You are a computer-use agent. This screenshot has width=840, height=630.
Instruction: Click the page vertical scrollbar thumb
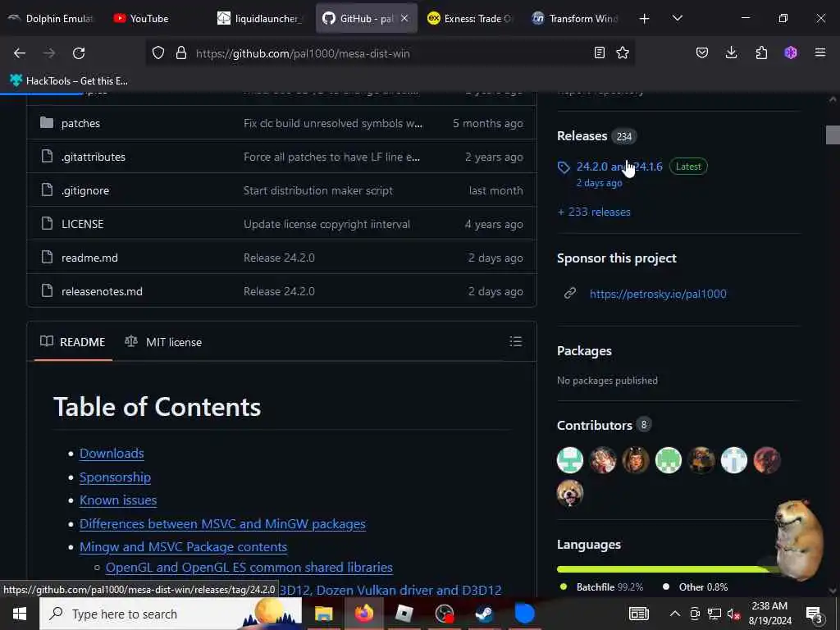[833, 135]
